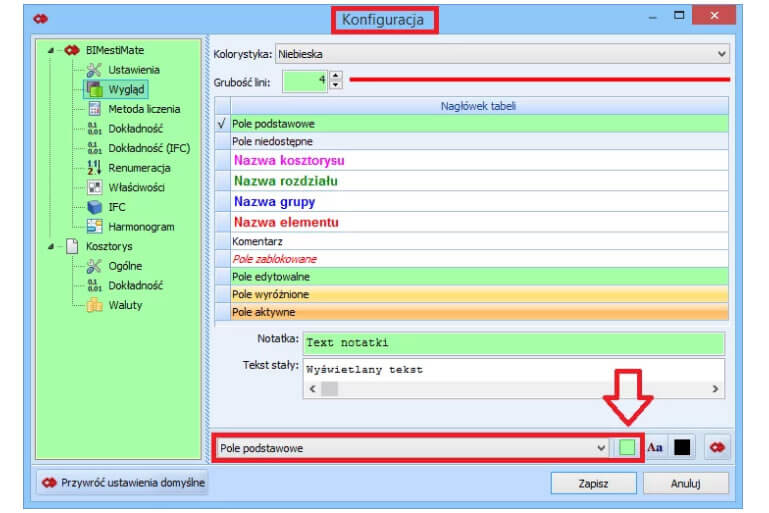Click the Notatka text field
Image resolution: width=769 pixels, height=513 pixels.
coord(513,343)
